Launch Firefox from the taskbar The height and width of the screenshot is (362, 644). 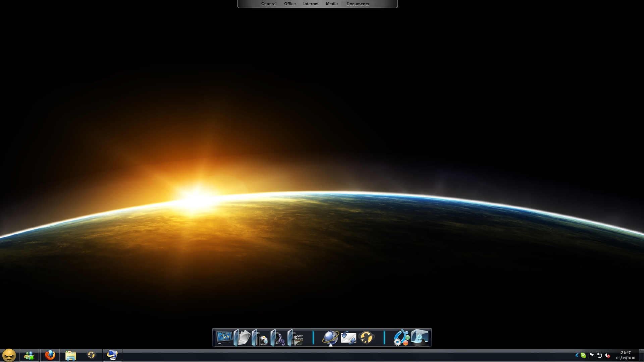click(50, 355)
